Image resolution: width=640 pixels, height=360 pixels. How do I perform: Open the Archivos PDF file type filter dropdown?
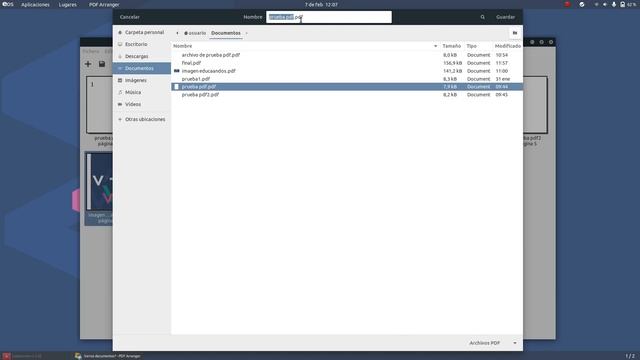(x=492, y=343)
